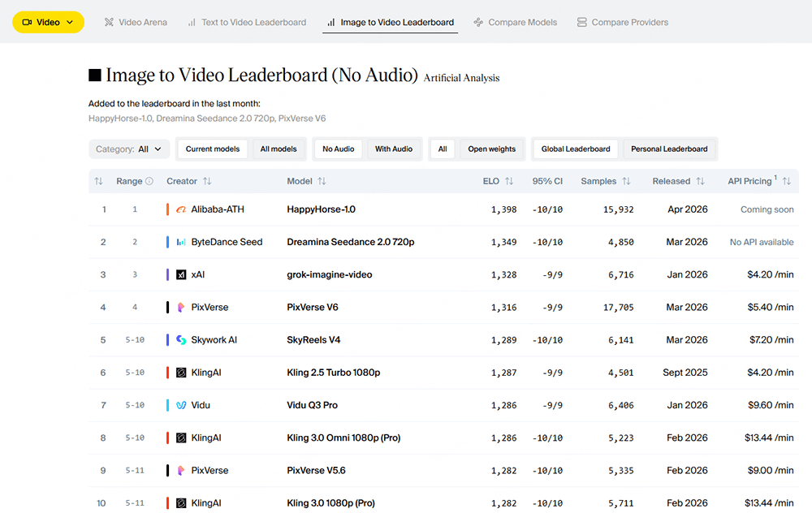Viewport: 812px width, 513px height.
Task: Click the xAI purple color bar
Action: (x=167, y=275)
